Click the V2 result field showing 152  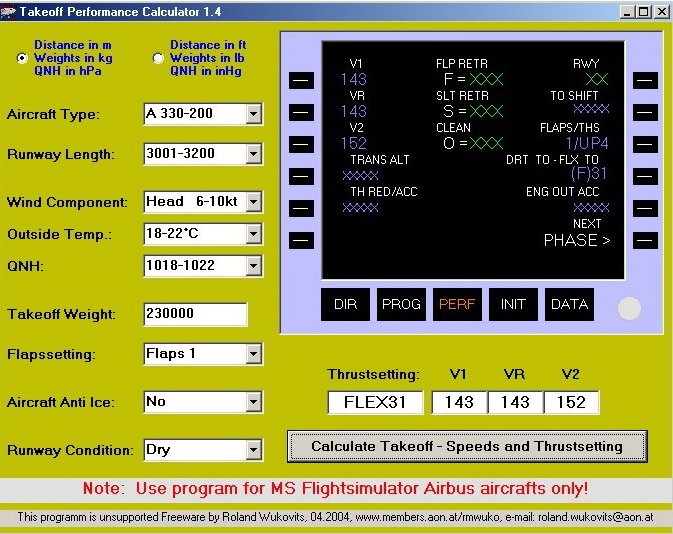[571, 402]
